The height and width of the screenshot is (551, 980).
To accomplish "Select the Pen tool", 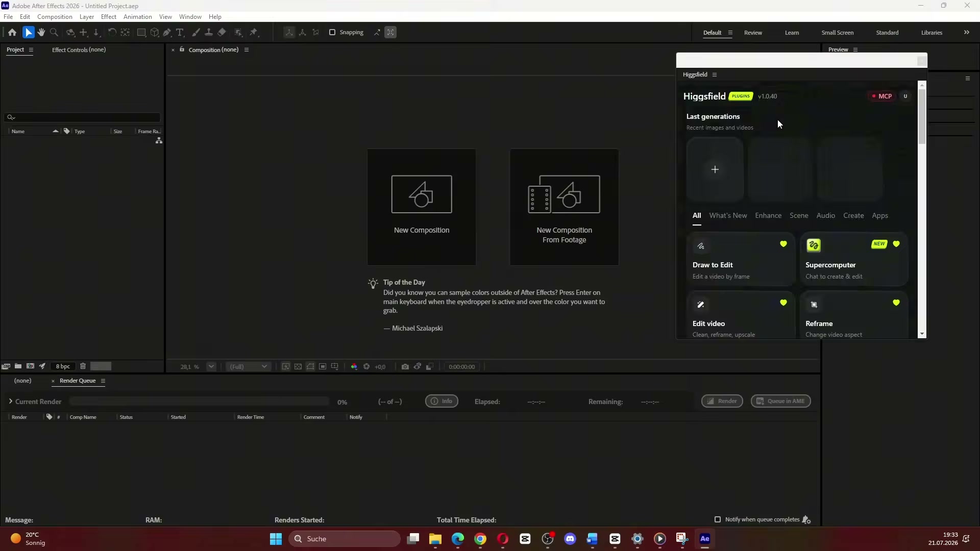I will tap(167, 32).
